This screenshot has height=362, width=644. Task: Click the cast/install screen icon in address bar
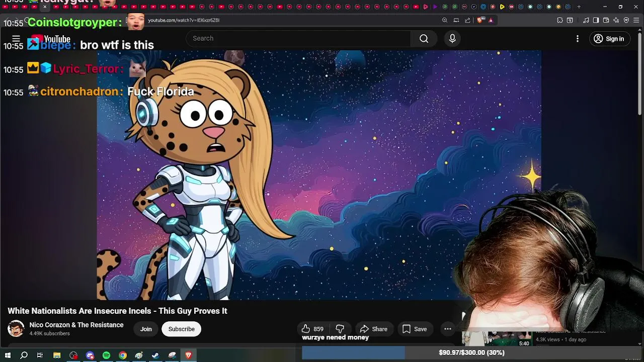pos(456,20)
